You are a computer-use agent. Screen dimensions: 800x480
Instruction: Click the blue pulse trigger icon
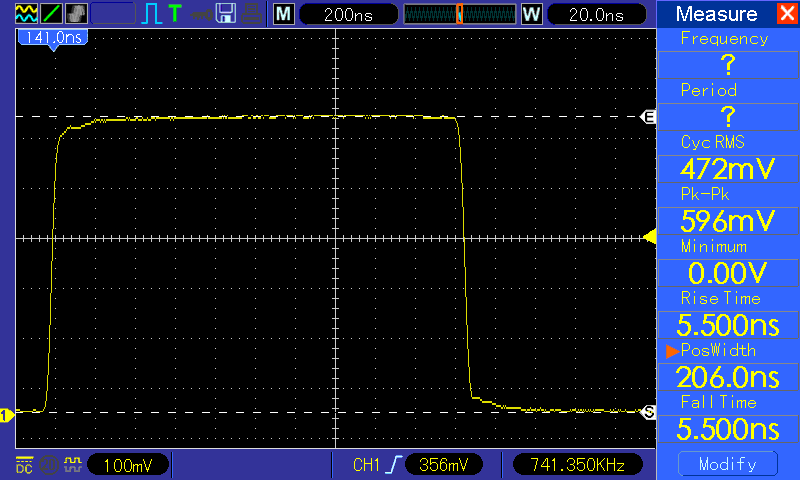click(x=152, y=14)
